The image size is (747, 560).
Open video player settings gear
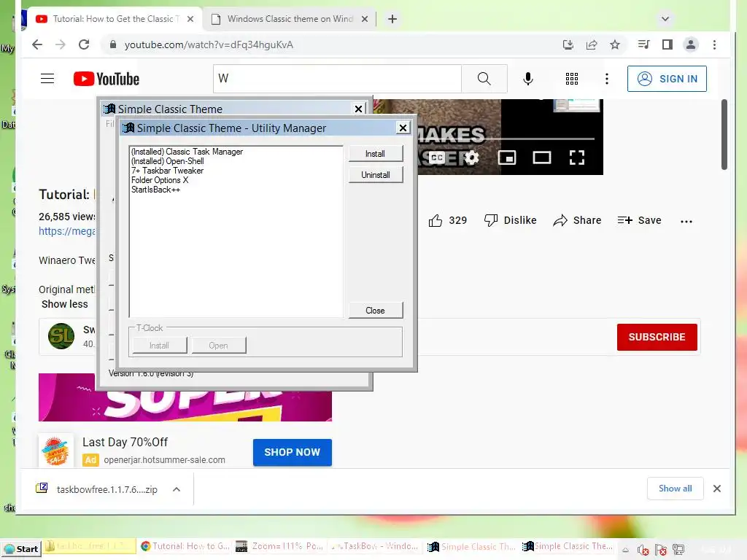pos(471,157)
